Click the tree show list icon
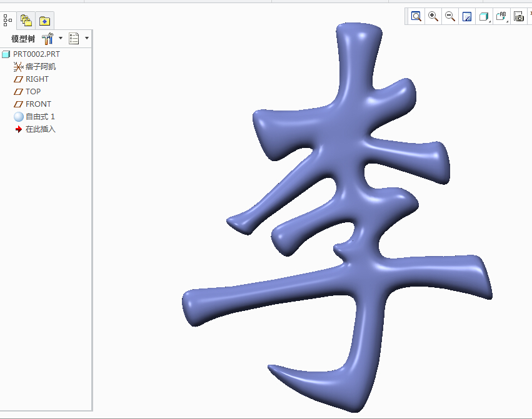 tap(74, 39)
